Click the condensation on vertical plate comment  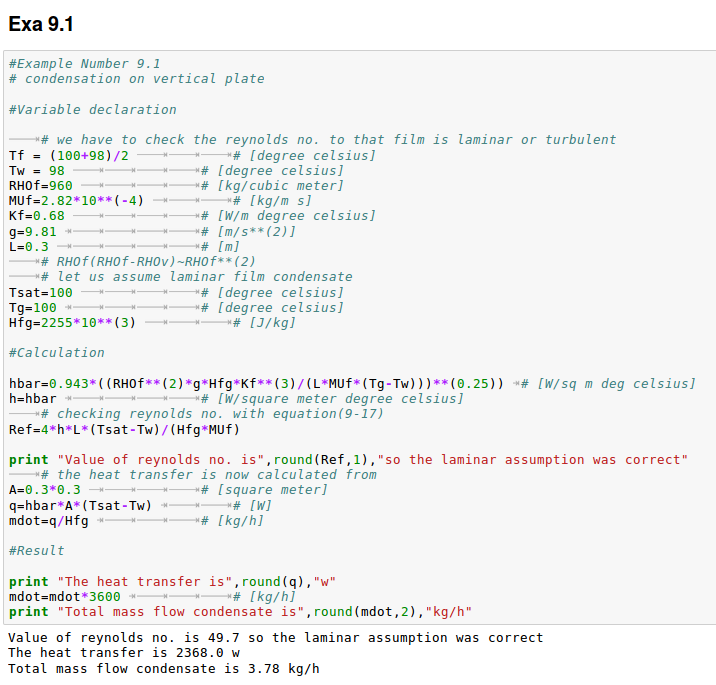click(137, 79)
